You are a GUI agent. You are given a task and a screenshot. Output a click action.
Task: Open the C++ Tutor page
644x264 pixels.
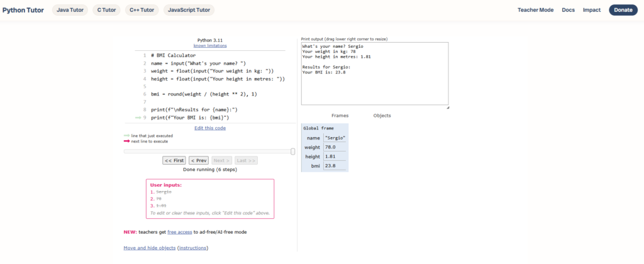point(142,10)
